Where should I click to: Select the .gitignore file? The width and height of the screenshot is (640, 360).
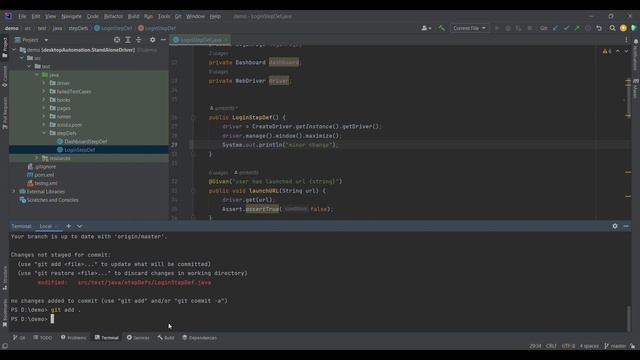[45, 167]
